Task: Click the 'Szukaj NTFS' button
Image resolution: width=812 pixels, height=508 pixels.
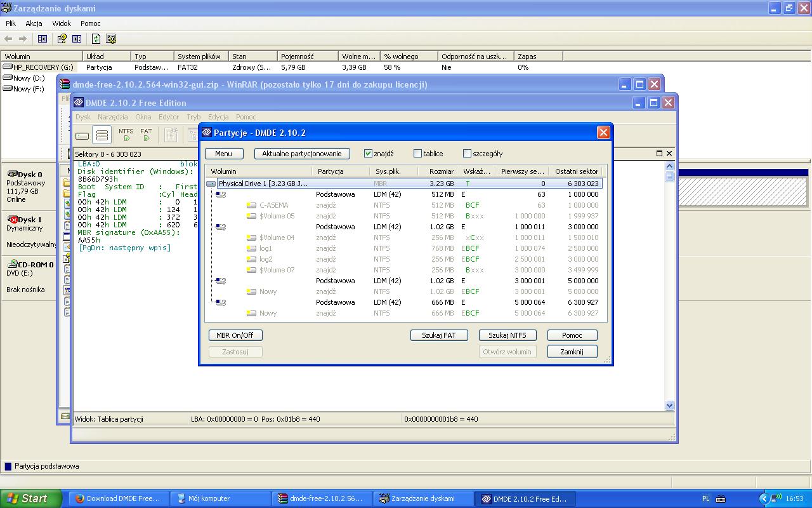Action: pos(507,335)
